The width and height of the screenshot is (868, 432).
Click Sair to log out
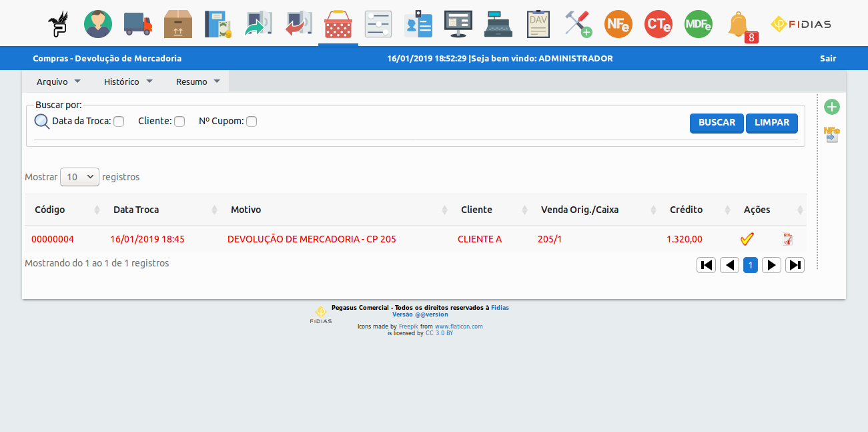pyautogui.click(x=827, y=58)
